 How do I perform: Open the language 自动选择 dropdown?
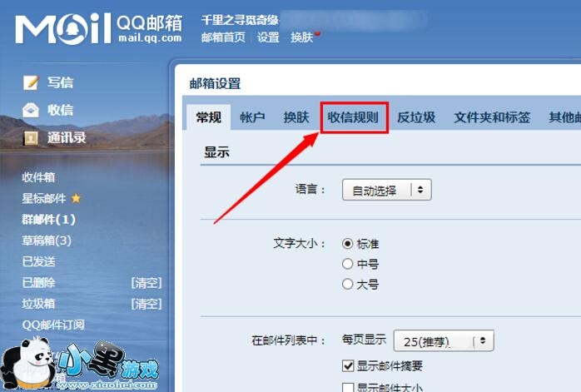tap(386, 190)
